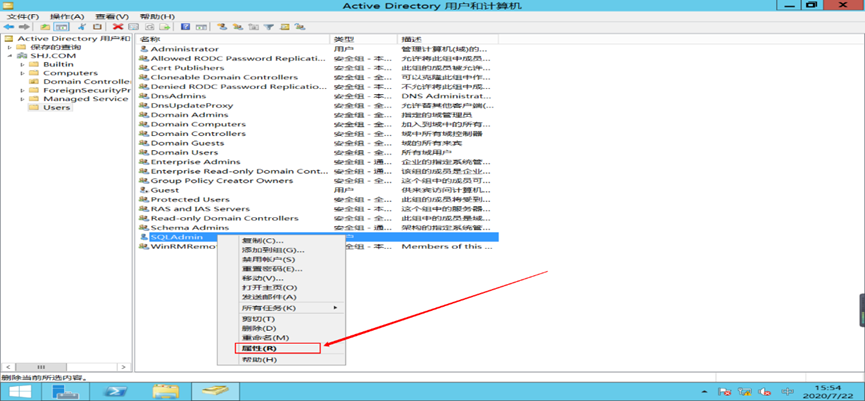Click the Export list toolbar icon

pos(164,26)
